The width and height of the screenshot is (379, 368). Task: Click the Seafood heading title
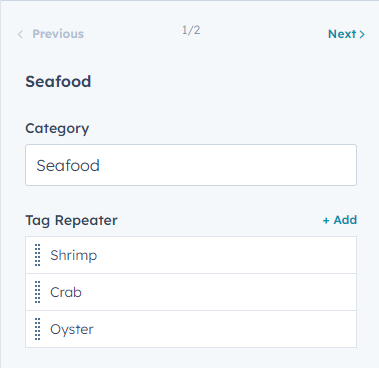pos(58,82)
